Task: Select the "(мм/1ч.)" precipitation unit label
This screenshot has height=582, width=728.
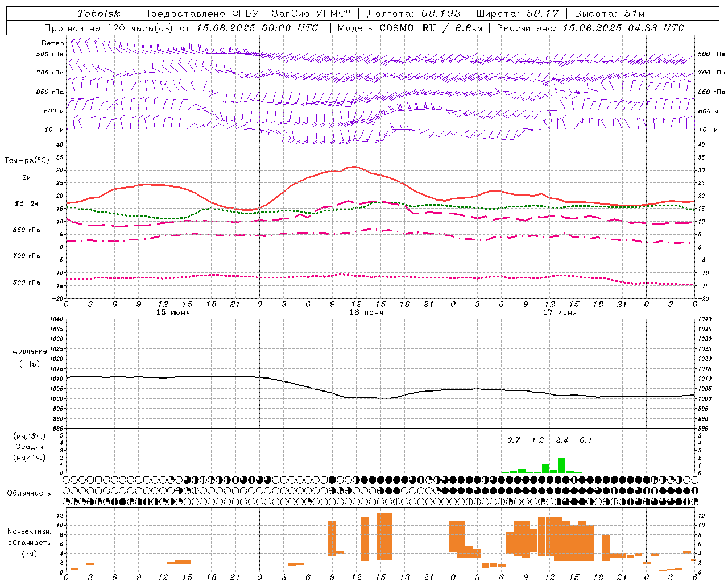Action: point(29,458)
